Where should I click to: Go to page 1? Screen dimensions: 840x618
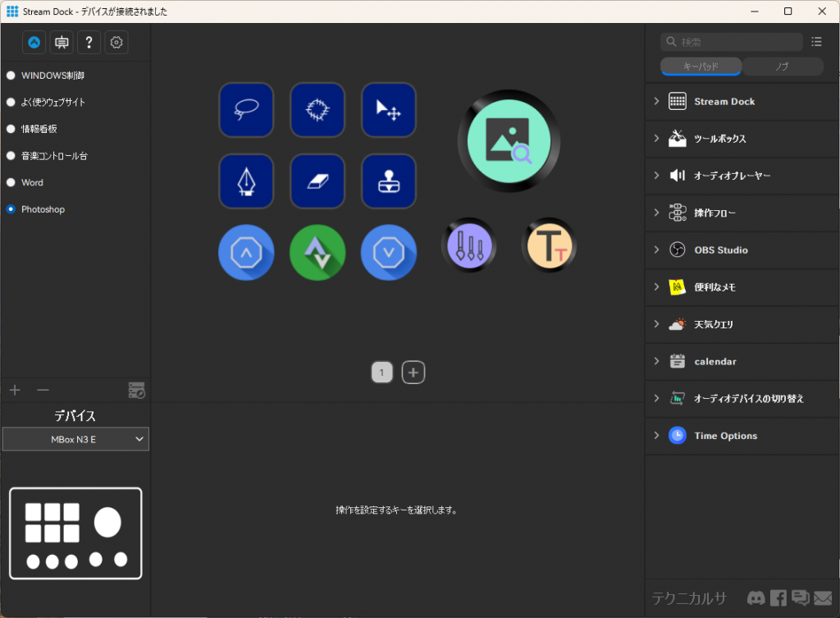pyautogui.click(x=382, y=373)
